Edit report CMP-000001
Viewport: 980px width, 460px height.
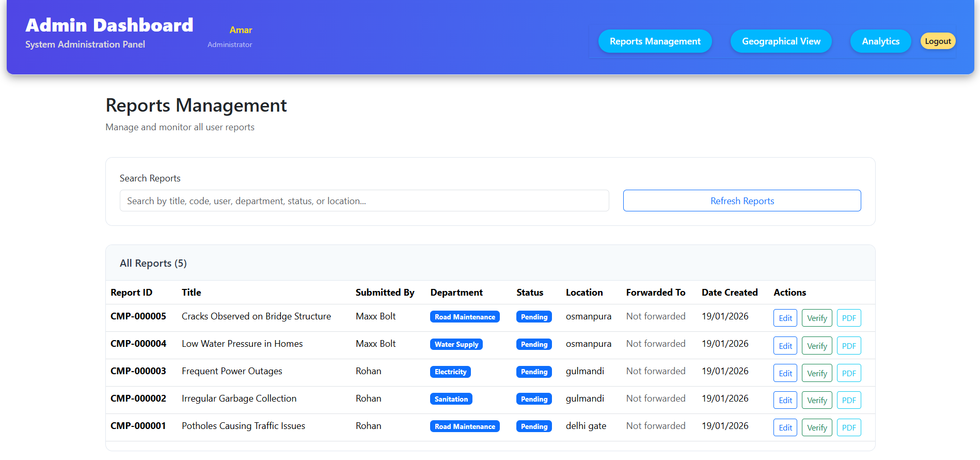[x=785, y=428]
